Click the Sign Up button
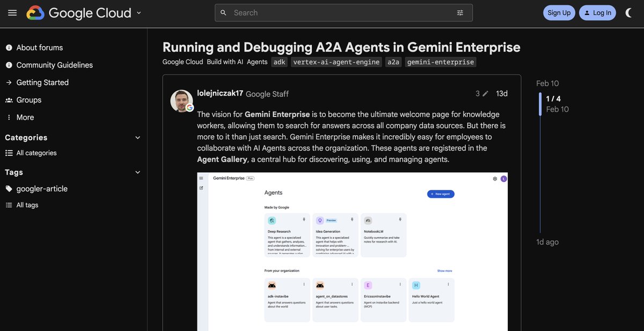 point(559,13)
